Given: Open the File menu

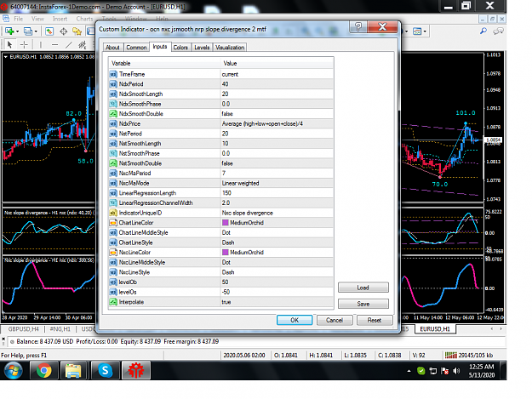Looking at the screenshot, I should (19, 19).
